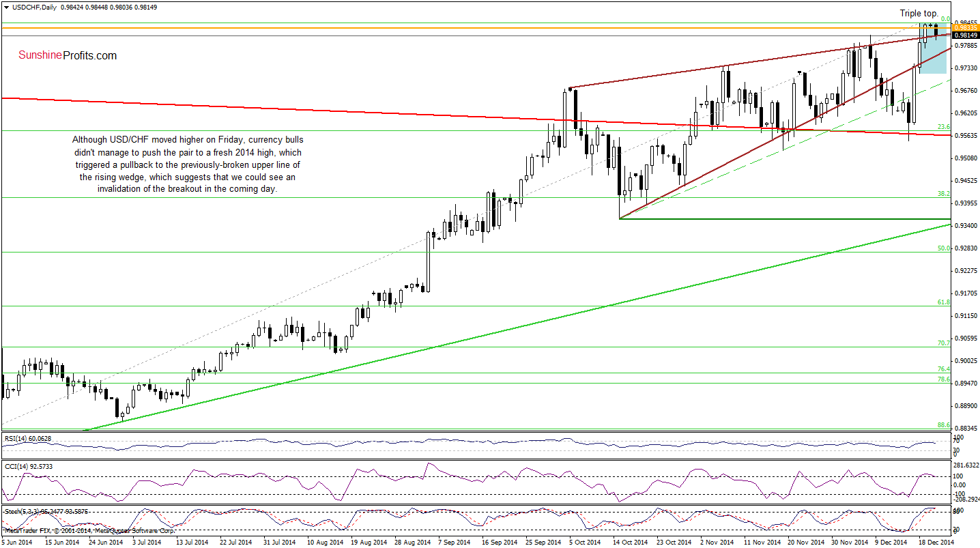The width and height of the screenshot is (980, 548).
Task: Click the 22 Jul 2014 date label
Action: point(235,543)
